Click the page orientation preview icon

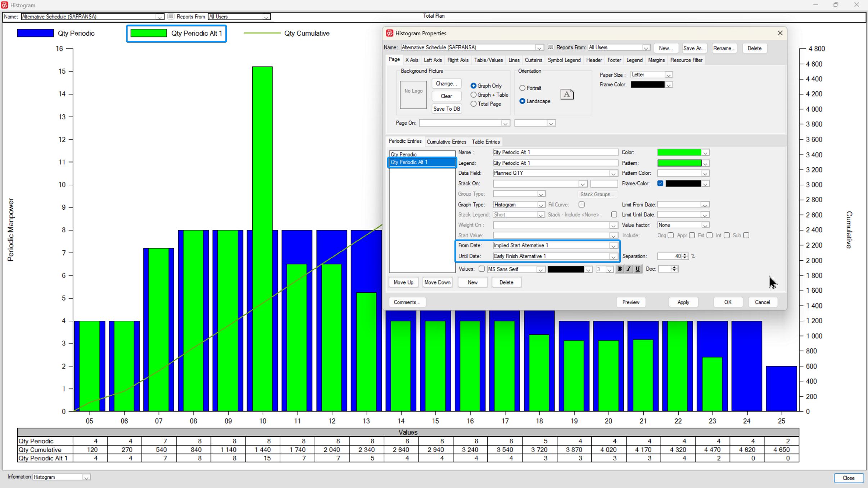(566, 95)
